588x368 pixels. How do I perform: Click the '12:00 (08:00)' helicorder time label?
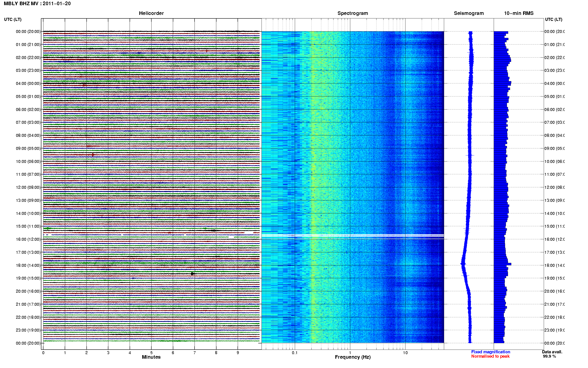pyautogui.click(x=28, y=187)
